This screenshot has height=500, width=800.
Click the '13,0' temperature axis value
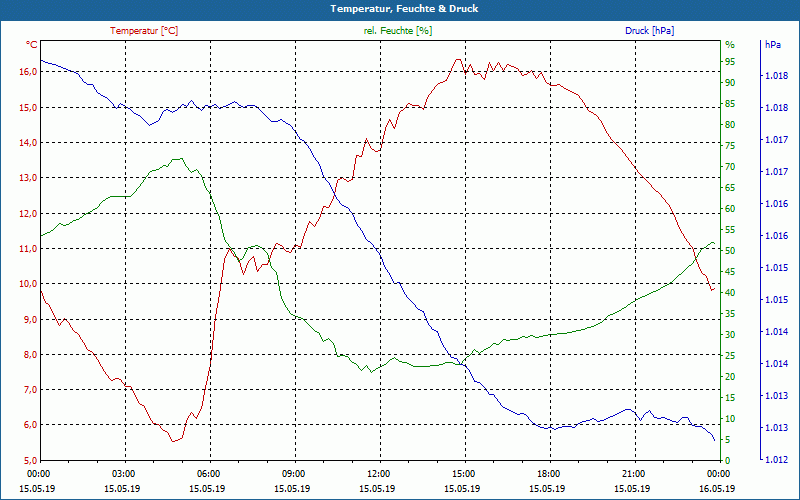tap(28, 178)
